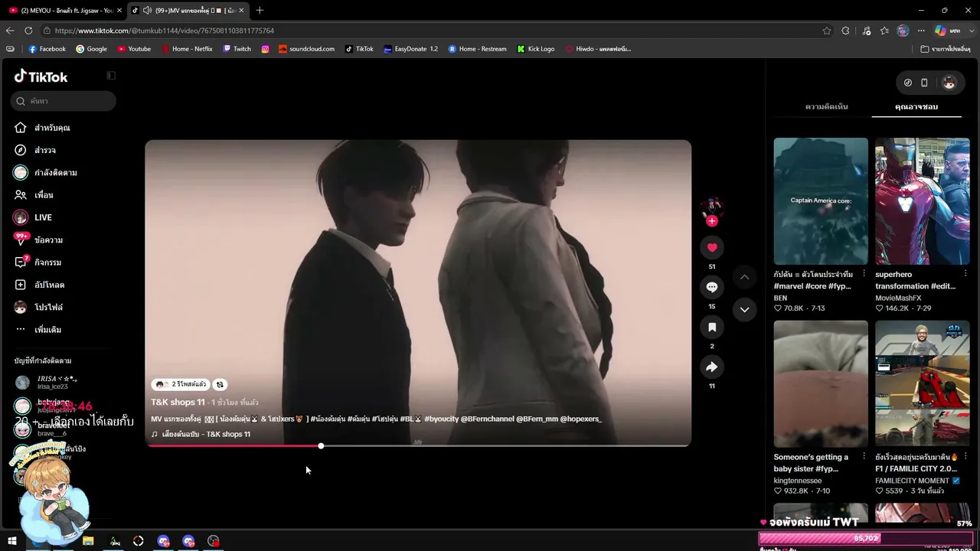Click the reposted-by pill on the video

181,385
